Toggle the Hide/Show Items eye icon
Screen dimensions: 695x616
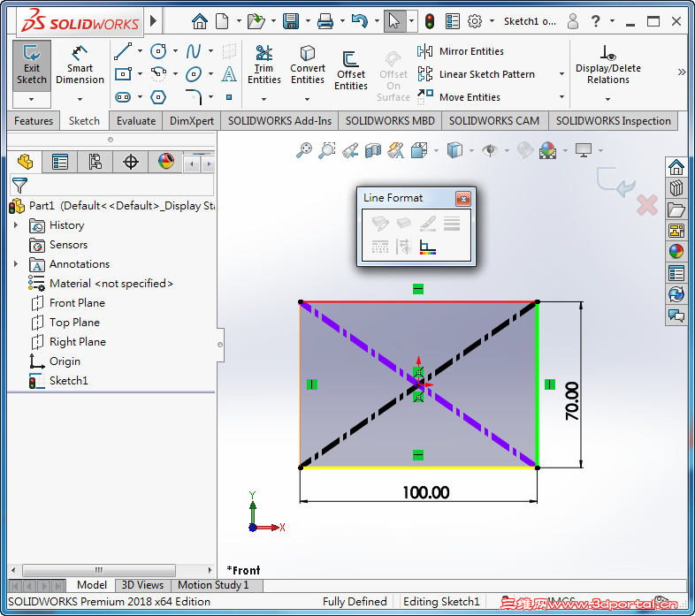pos(490,150)
